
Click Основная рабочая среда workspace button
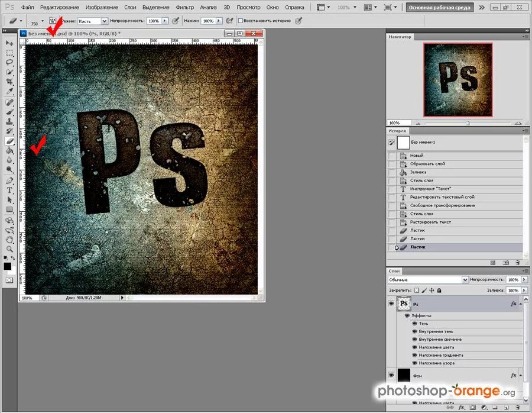[x=439, y=7]
